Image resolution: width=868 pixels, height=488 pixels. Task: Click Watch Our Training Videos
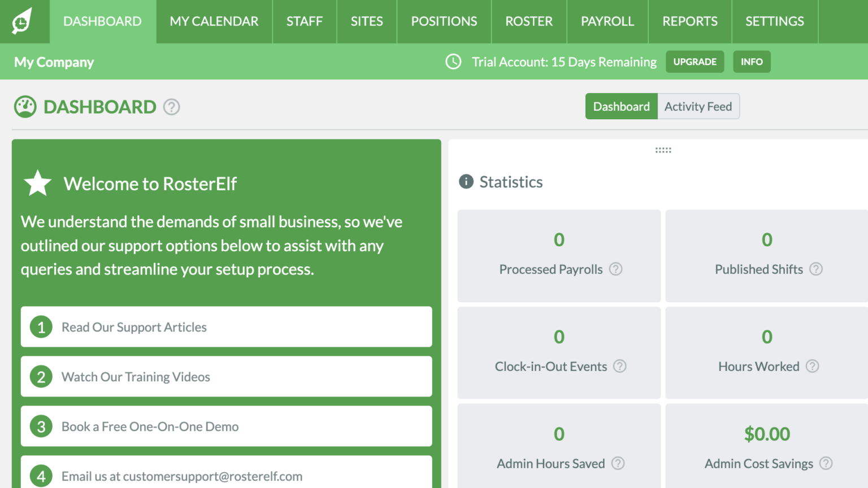(226, 377)
